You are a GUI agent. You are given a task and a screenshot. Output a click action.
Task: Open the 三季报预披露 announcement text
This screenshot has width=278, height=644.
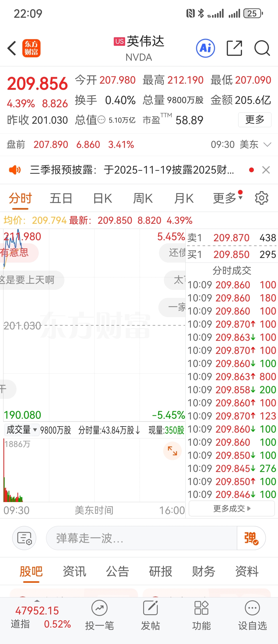pyautogui.click(x=132, y=170)
